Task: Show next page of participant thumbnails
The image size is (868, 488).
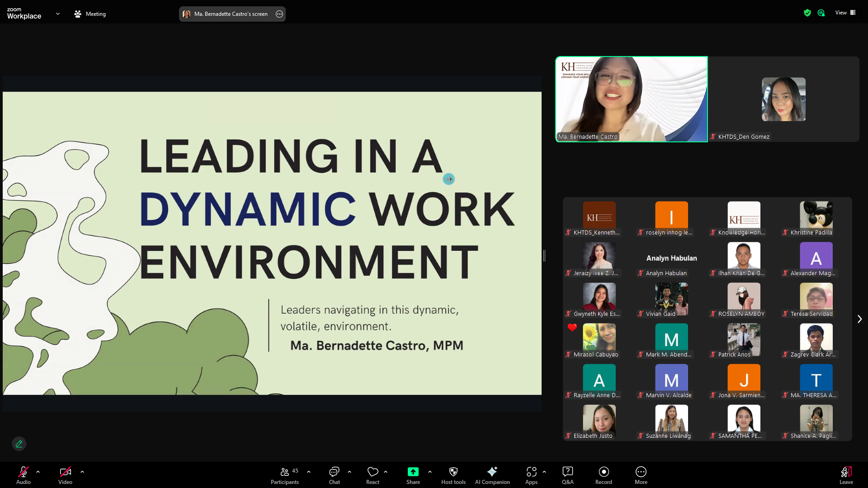Action: (x=859, y=319)
